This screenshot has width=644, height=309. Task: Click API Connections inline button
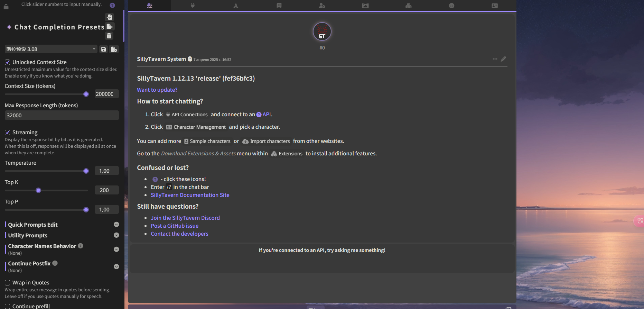point(187,115)
